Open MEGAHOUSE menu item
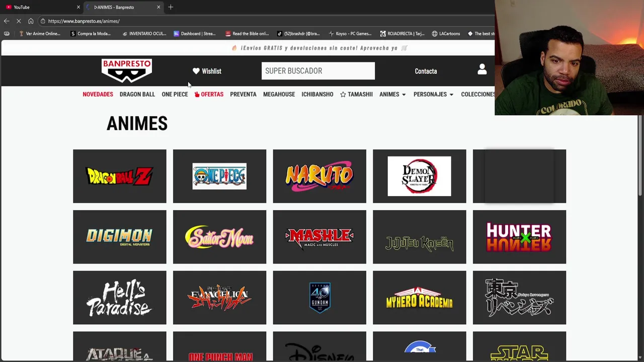644x362 pixels. tap(279, 95)
